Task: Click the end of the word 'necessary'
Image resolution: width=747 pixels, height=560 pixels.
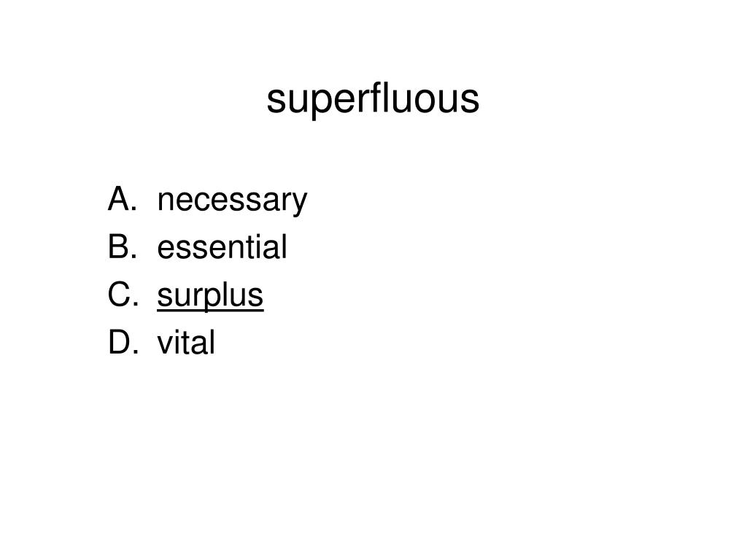Action: [306, 201]
